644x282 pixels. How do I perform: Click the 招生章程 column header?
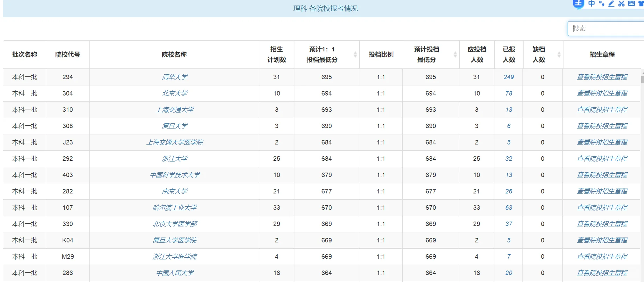(x=602, y=55)
